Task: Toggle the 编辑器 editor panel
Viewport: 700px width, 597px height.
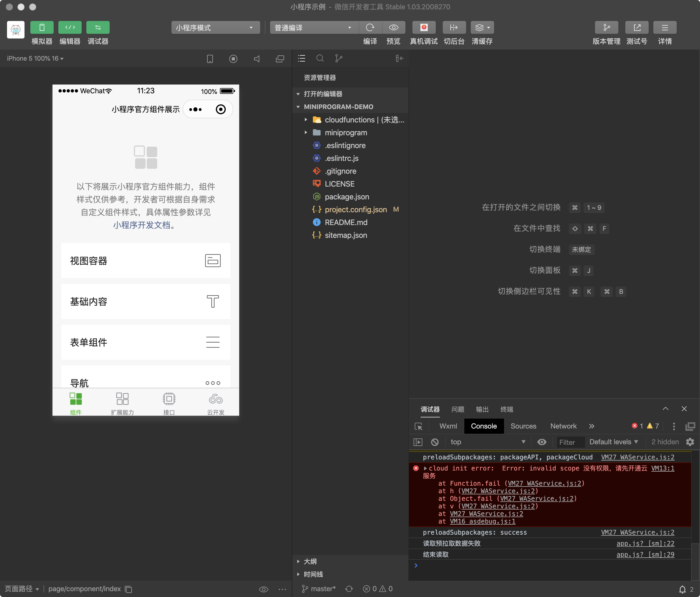Action: tap(70, 28)
